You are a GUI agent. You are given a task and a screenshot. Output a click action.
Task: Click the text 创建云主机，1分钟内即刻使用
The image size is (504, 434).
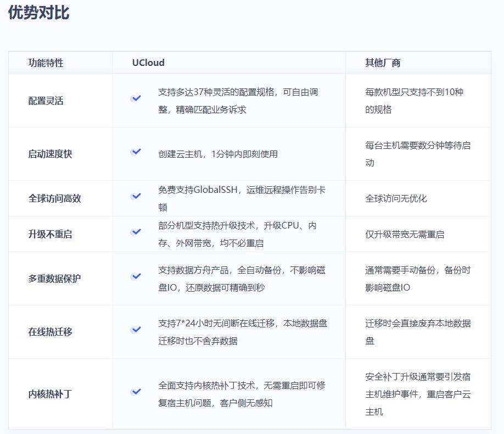(218, 154)
